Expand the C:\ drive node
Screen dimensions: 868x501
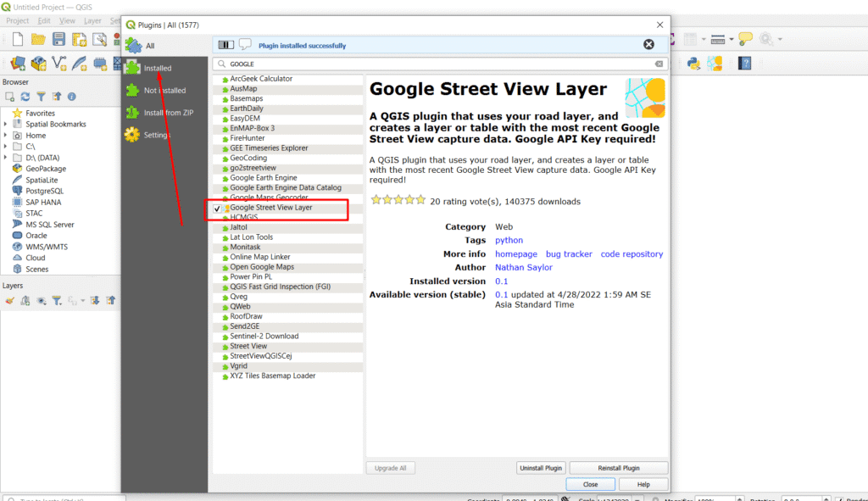[6, 146]
